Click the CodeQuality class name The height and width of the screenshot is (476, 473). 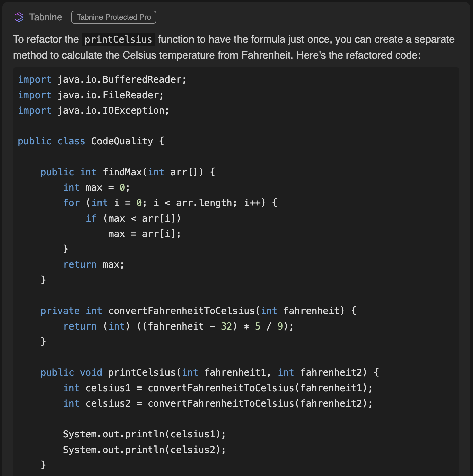pos(122,141)
